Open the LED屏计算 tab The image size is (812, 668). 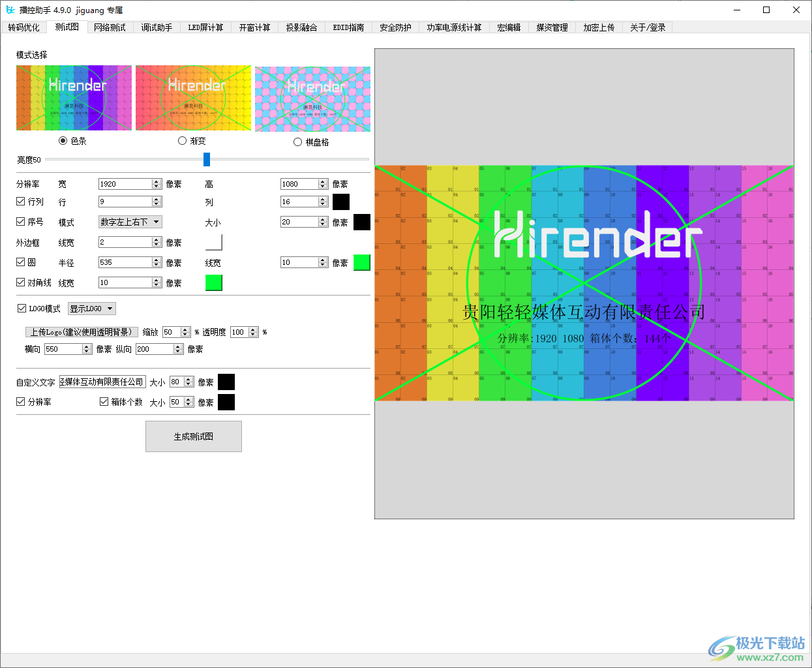click(x=205, y=27)
